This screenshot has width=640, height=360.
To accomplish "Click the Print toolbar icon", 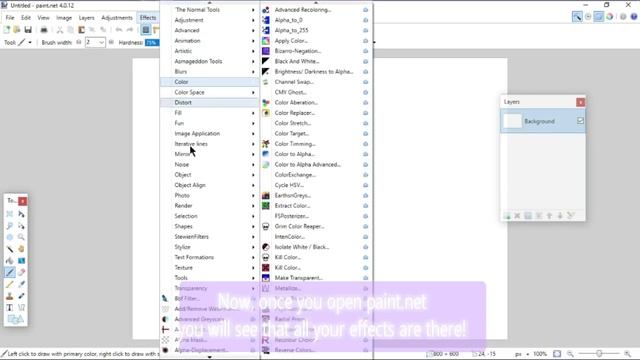I will [44, 30].
